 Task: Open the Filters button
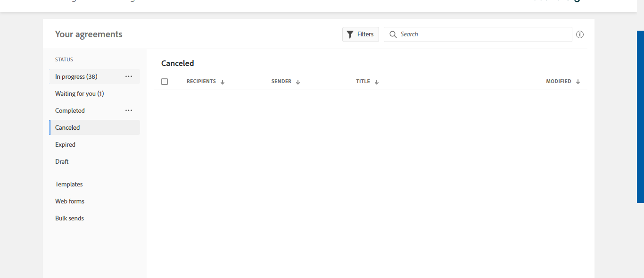[x=361, y=34]
